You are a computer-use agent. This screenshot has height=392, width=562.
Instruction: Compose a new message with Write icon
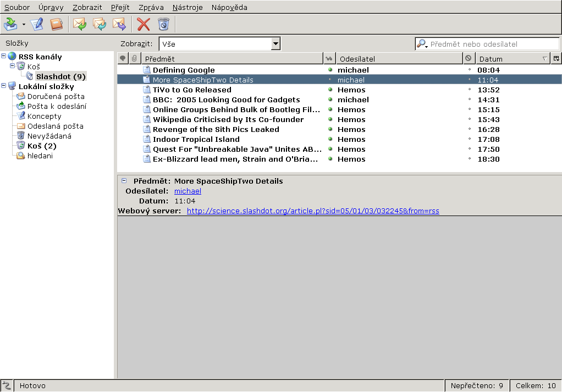pyautogui.click(x=37, y=24)
